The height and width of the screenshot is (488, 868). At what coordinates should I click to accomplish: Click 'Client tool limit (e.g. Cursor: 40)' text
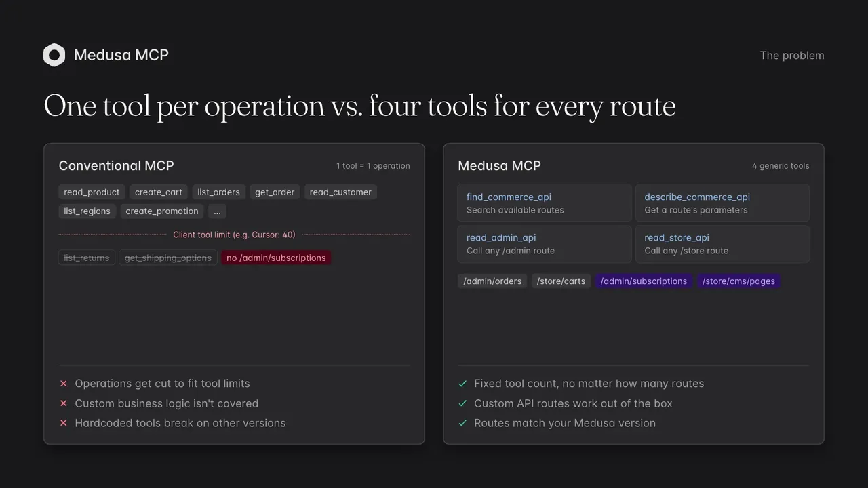point(234,235)
